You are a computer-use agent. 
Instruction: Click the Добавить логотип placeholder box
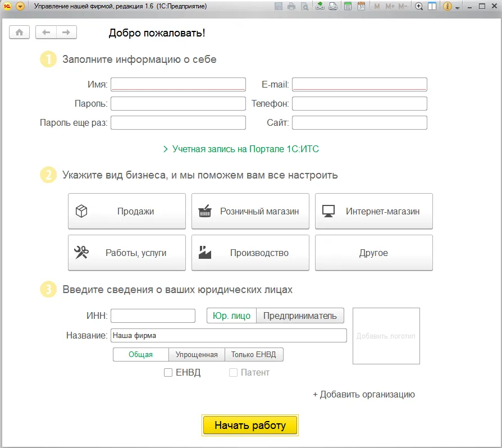click(x=386, y=336)
